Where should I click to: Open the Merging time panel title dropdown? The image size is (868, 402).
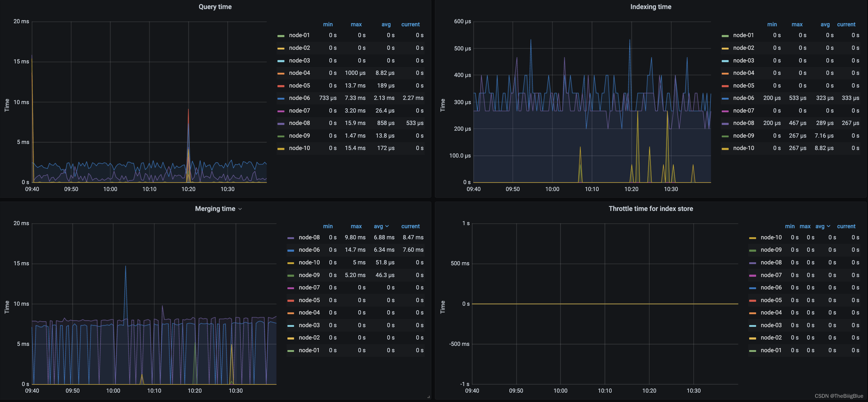coord(240,209)
